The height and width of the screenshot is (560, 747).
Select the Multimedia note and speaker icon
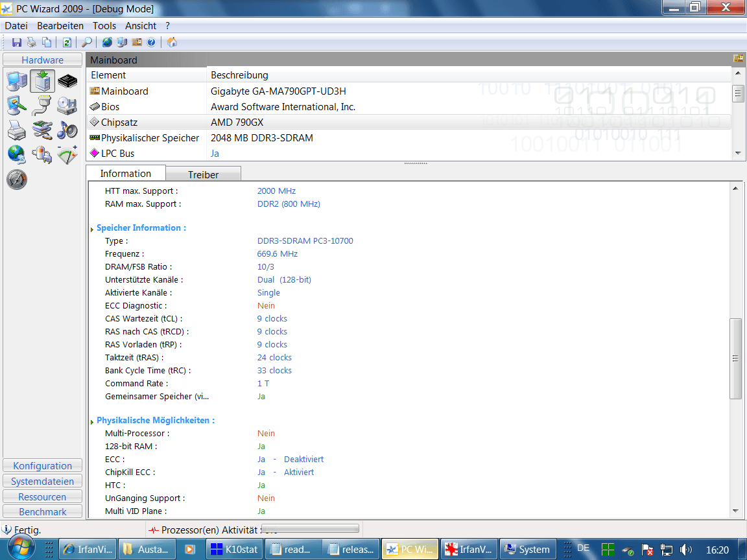(x=67, y=130)
